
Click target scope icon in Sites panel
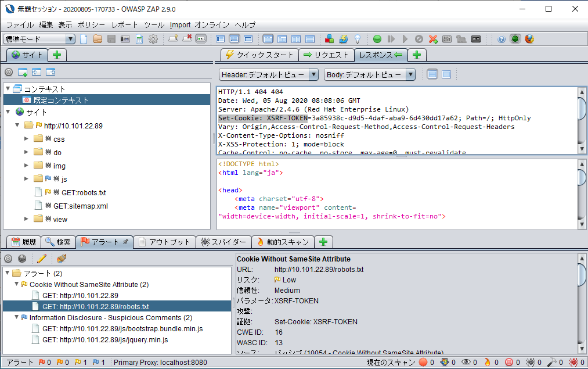pos(9,72)
